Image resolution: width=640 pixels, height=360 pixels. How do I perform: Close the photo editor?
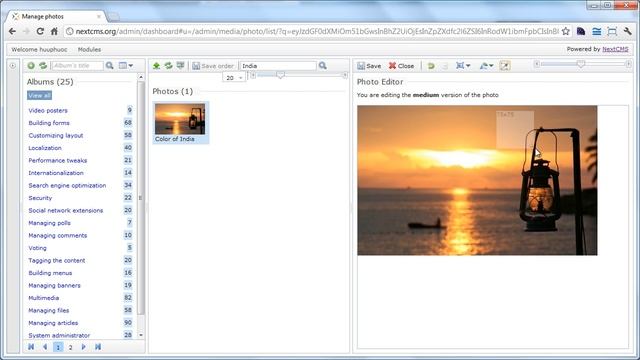point(401,66)
